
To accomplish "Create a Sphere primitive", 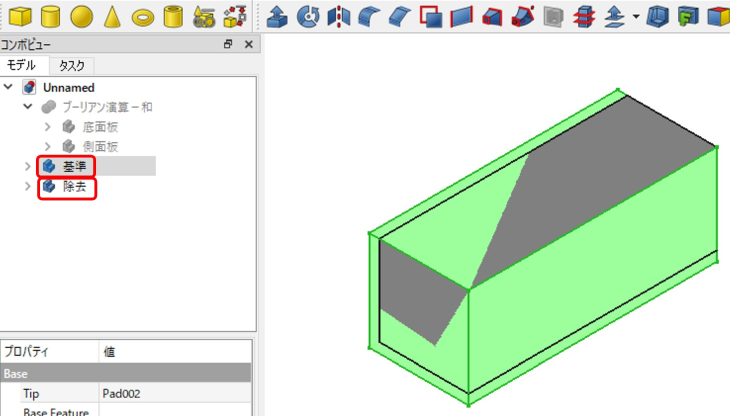I will pyautogui.click(x=81, y=17).
